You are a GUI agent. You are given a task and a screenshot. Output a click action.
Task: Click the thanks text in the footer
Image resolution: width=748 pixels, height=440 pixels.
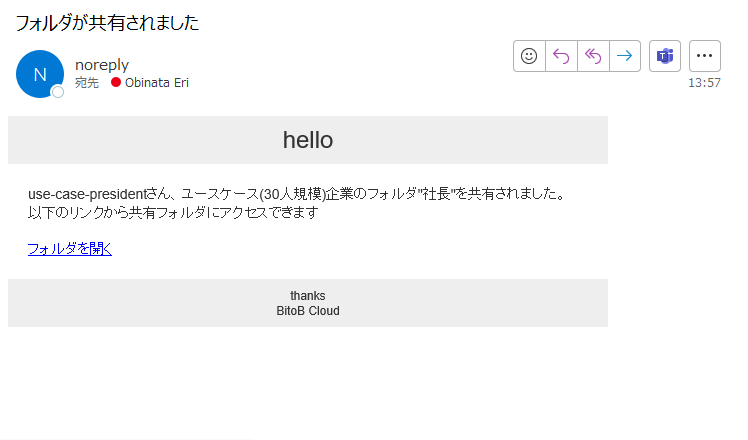(308, 296)
